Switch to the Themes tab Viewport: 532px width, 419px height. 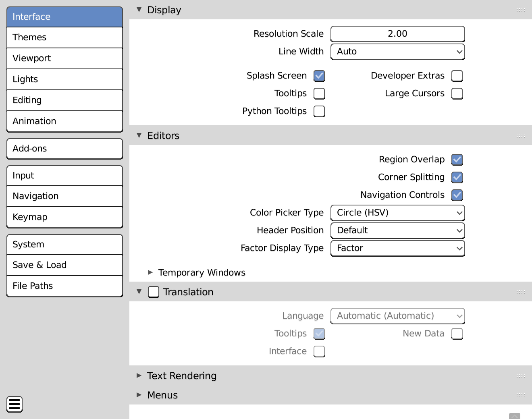tap(64, 37)
